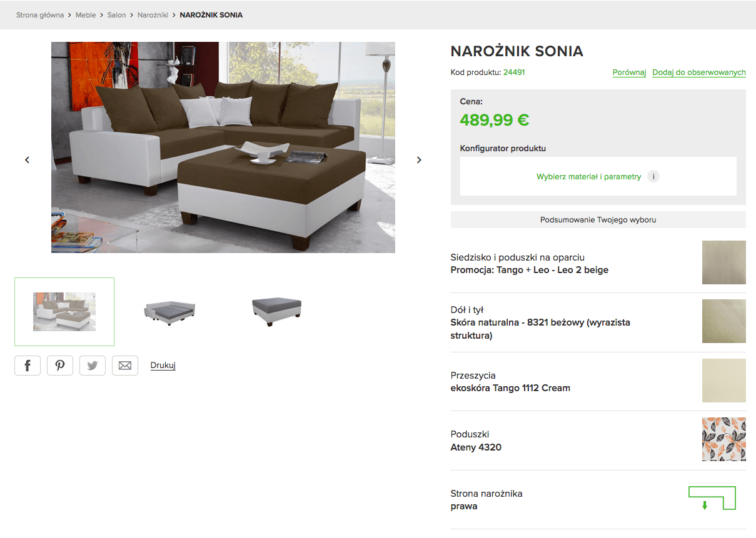Open 'Salon' breadcrumb category
Screen dimensions: 756x538
point(117,15)
